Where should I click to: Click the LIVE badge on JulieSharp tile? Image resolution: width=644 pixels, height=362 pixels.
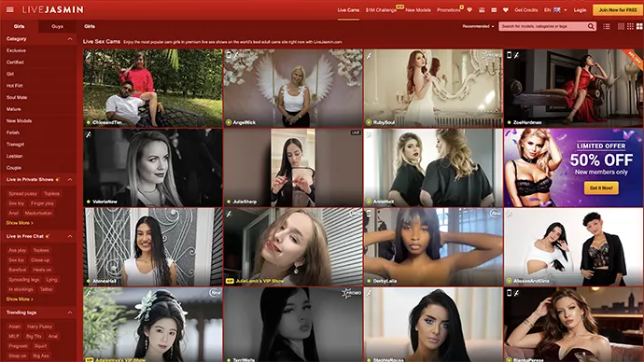coord(356,132)
